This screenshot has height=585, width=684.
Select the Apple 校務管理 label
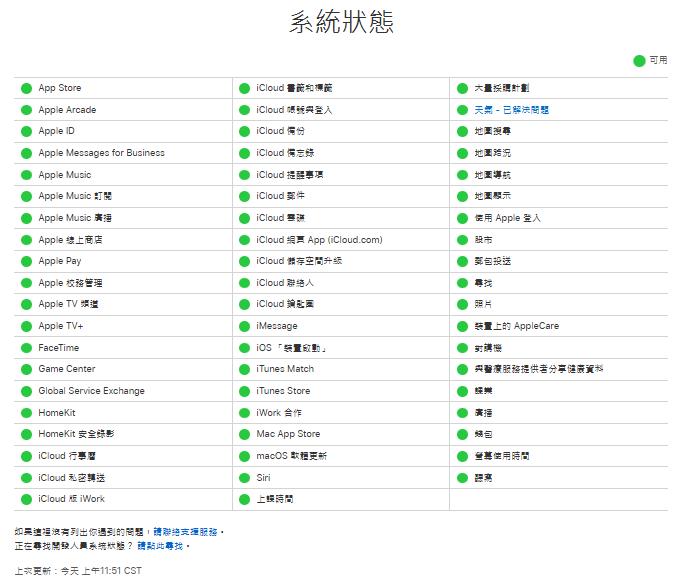pyautogui.click(x=70, y=283)
